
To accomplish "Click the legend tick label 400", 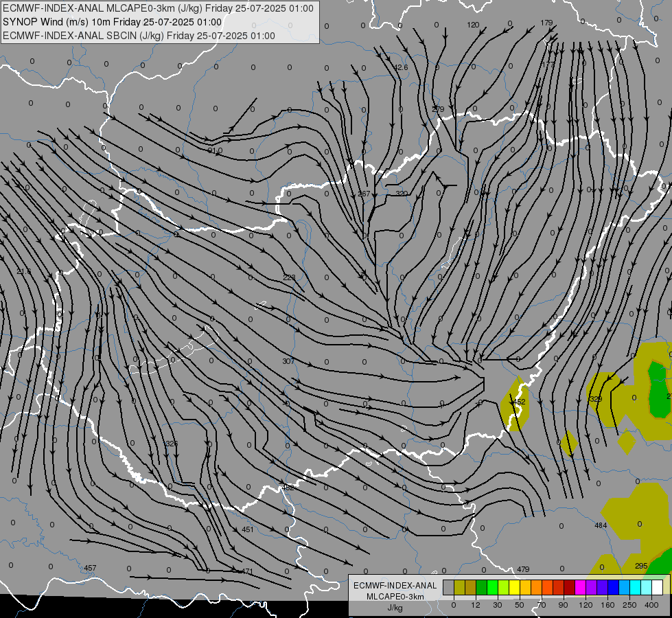I will point(651,605).
